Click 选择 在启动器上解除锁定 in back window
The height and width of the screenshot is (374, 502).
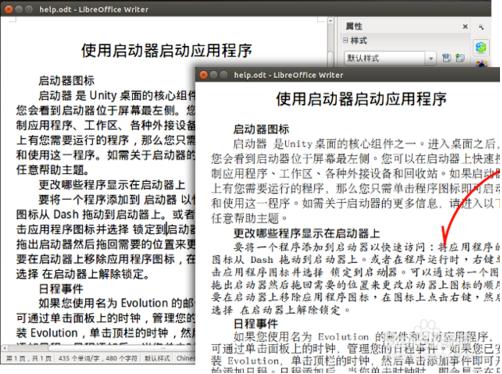click(83, 274)
